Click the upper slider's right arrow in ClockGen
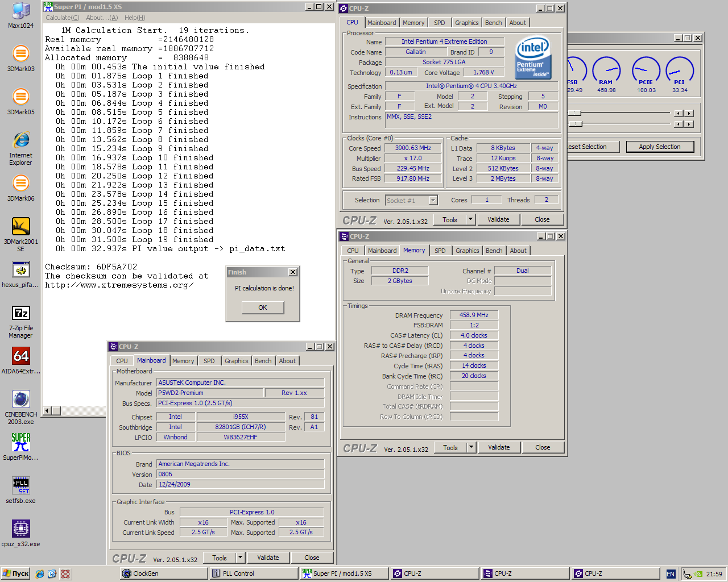Viewport: 728px width, 582px height. click(x=689, y=113)
